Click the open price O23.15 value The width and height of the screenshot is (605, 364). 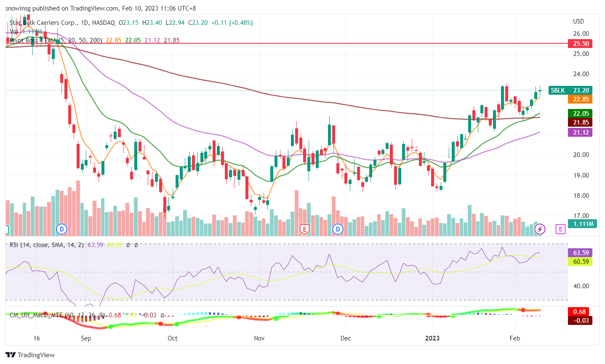point(128,23)
